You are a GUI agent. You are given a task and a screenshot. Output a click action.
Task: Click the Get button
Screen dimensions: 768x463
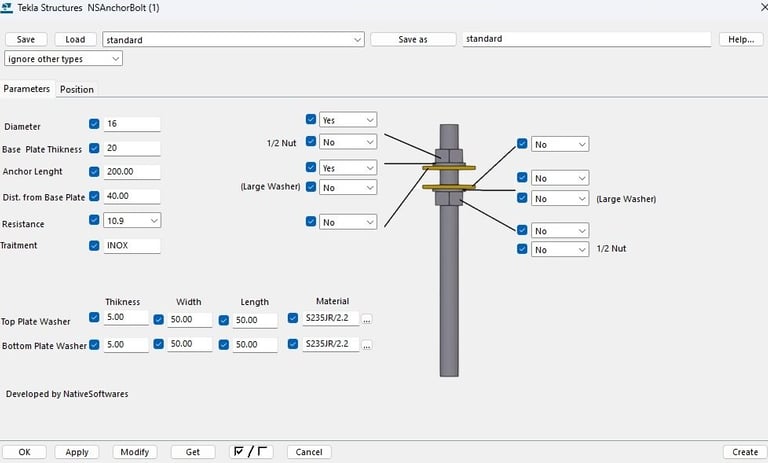[x=193, y=452]
